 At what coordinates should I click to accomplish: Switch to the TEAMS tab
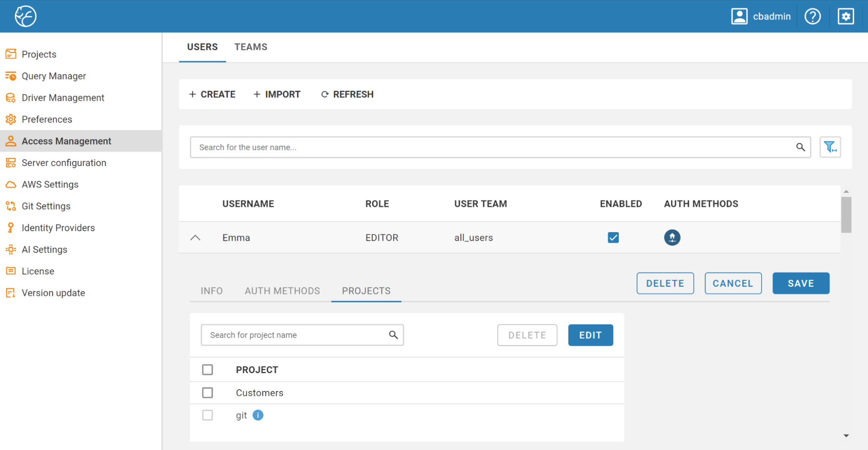[251, 47]
